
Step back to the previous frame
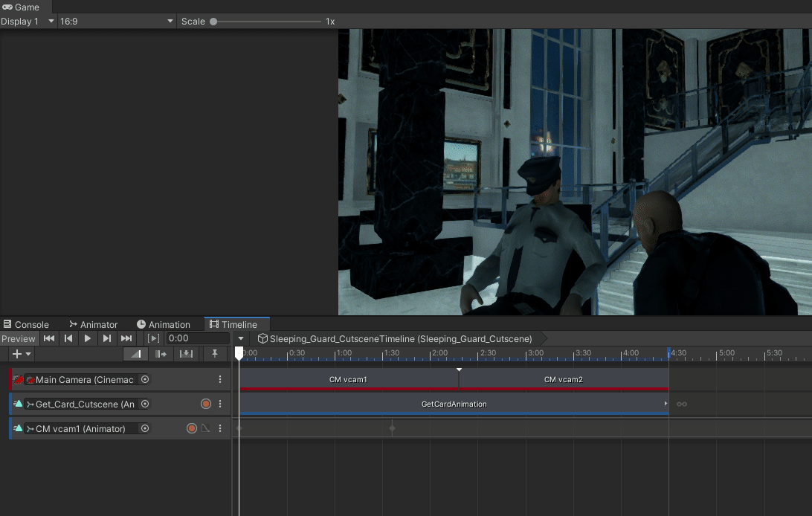tap(68, 338)
